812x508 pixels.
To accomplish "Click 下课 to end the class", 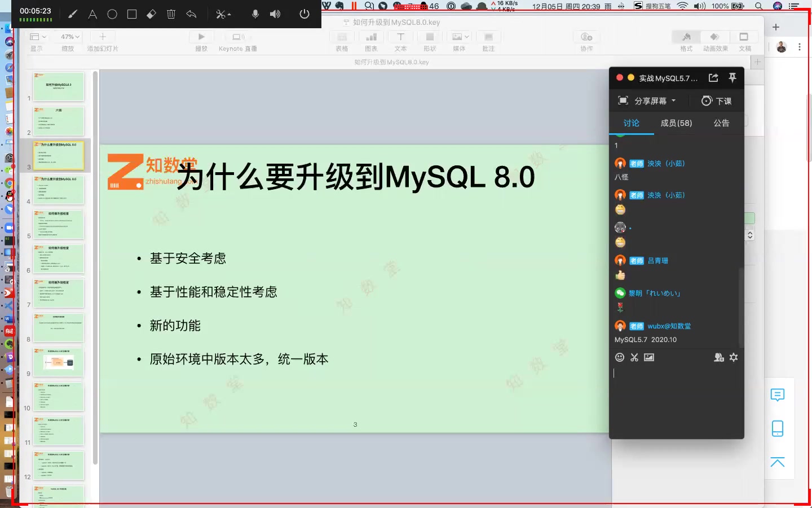I will tap(716, 101).
